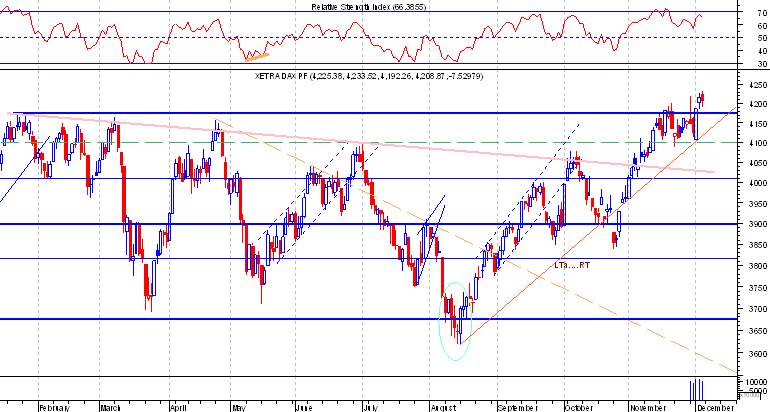Select the August label on the time axis
This screenshot has height=412, width=770.
pyautogui.click(x=444, y=408)
